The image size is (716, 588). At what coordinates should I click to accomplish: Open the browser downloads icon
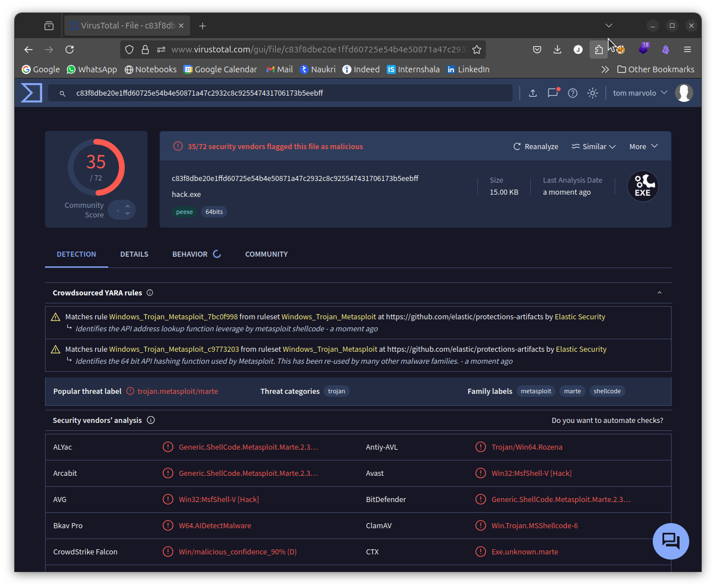557,50
